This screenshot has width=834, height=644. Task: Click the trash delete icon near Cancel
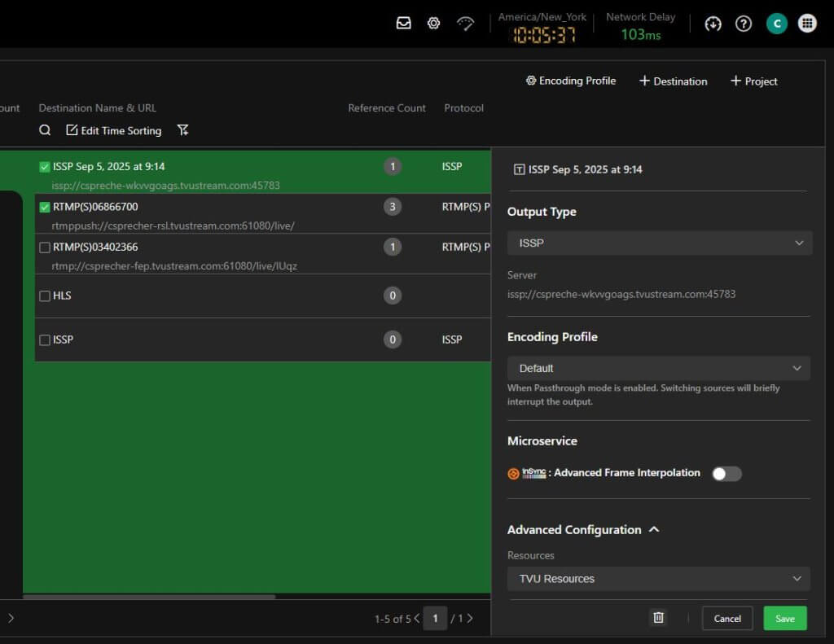pyautogui.click(x=659, y=618)
